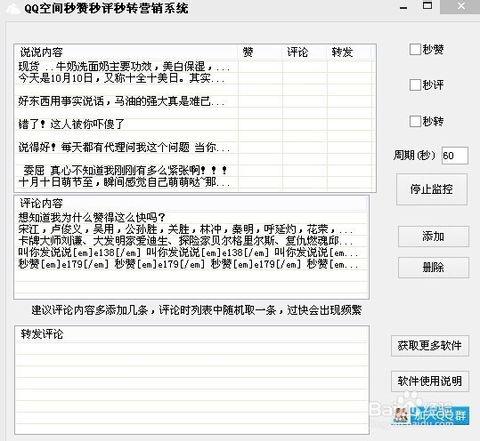Select comment starting 宋江，卢俊义，吴用
This screenshot has height=441, width=480.
click(192, 229)
